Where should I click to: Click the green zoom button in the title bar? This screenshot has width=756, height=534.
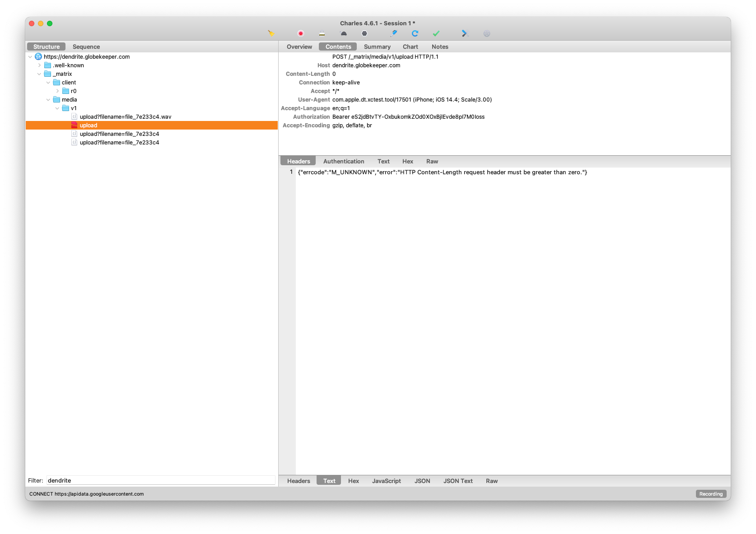point(50,23)
